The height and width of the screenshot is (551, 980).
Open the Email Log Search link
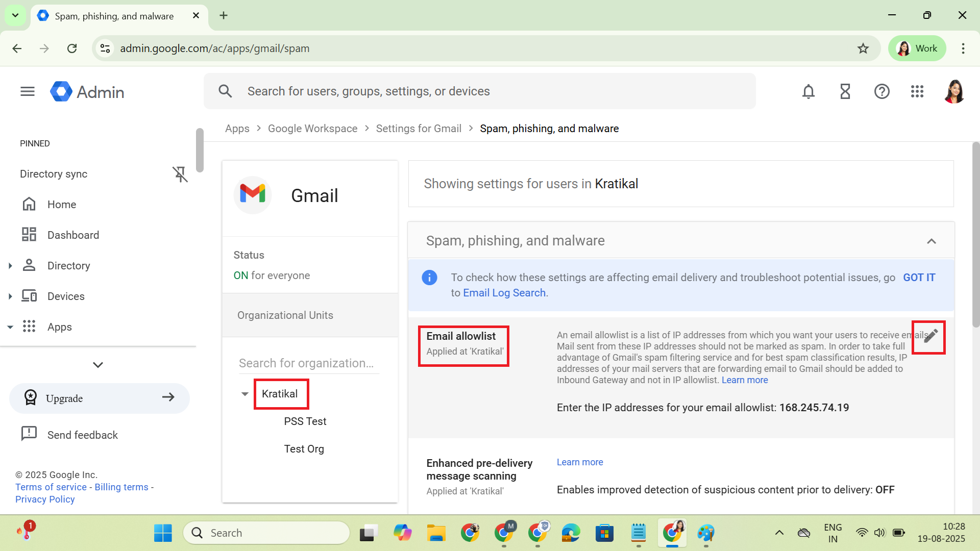[504, 293]
